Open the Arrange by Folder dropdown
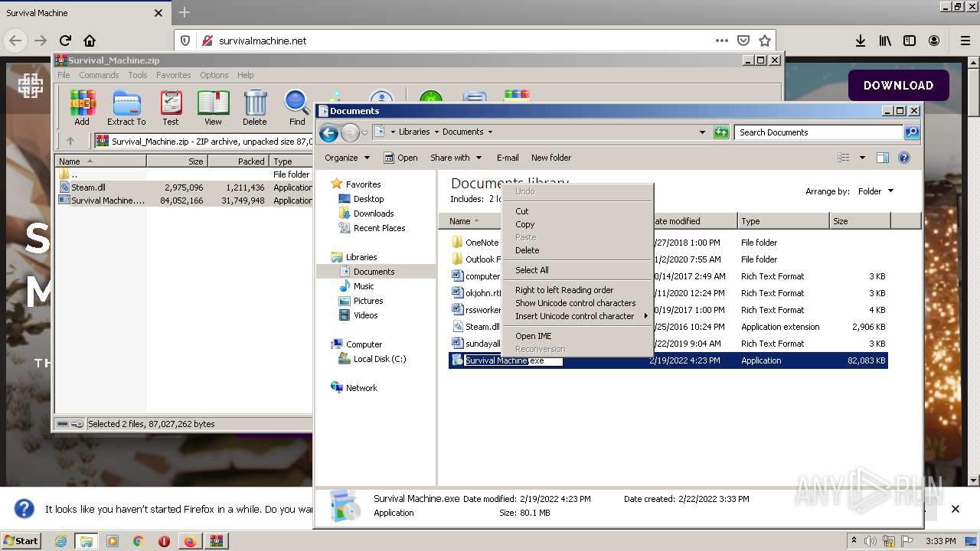 coord(876,191)
